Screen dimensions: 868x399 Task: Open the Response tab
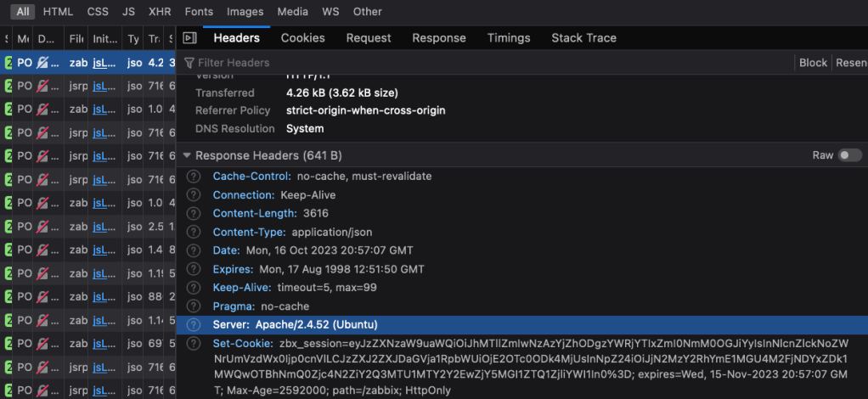(439, 38)
